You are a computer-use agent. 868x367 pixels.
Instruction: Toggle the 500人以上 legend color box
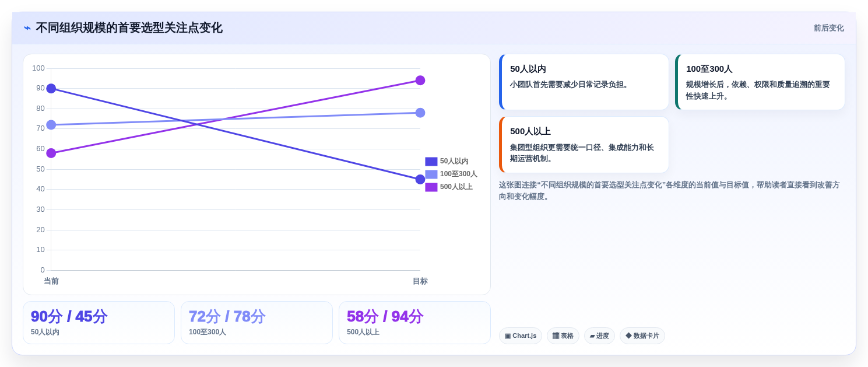pyautogui.click(x=431, y=187)
